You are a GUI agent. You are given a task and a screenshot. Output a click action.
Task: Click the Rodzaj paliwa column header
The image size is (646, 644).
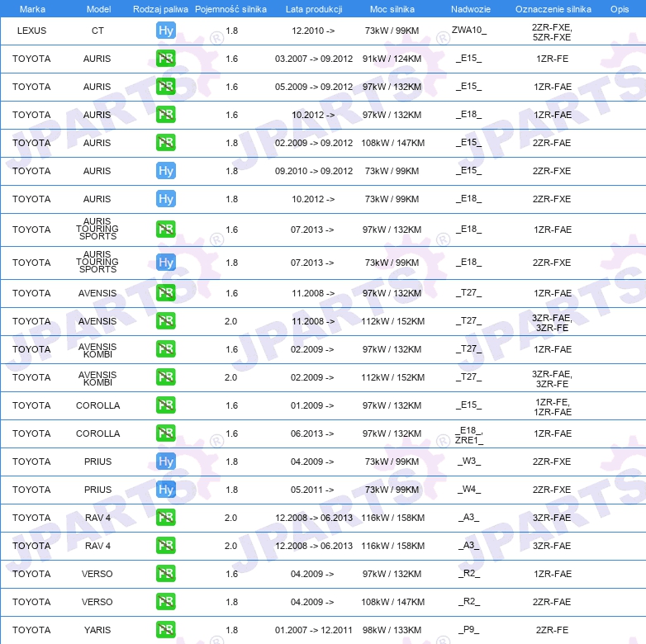tap(160, 9)
